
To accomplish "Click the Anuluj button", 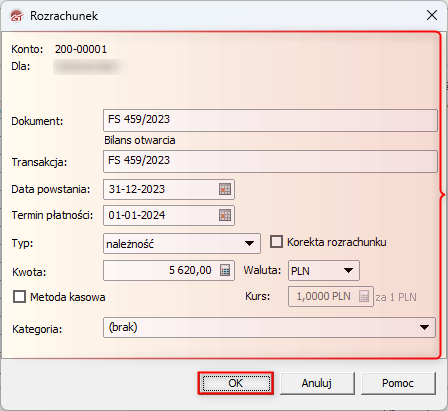I will tap(317, 383).
